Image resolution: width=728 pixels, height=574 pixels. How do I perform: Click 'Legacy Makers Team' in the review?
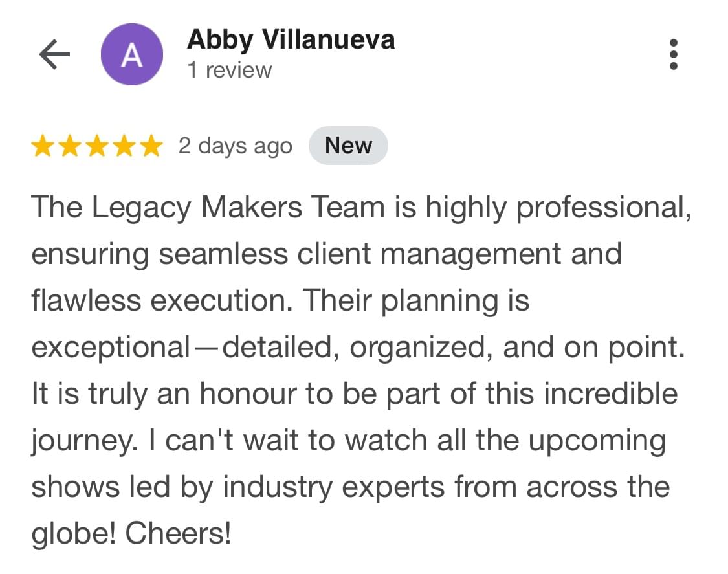(x=239, y=207)
